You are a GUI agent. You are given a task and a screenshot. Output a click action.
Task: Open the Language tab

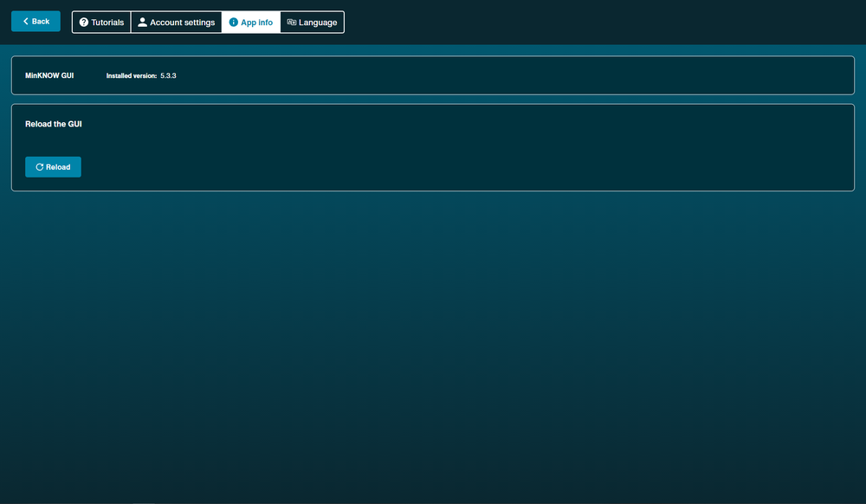(x=312, y=22)
